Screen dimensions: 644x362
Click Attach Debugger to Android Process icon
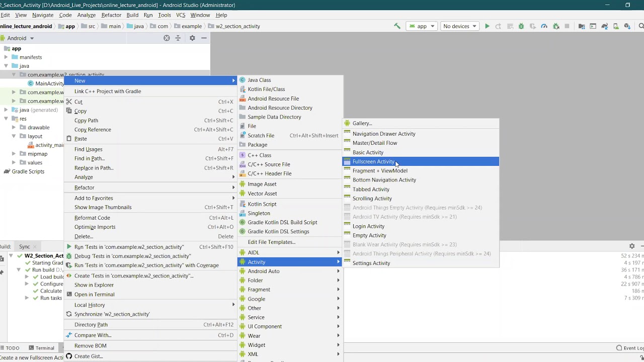click(x=556, y=26)
